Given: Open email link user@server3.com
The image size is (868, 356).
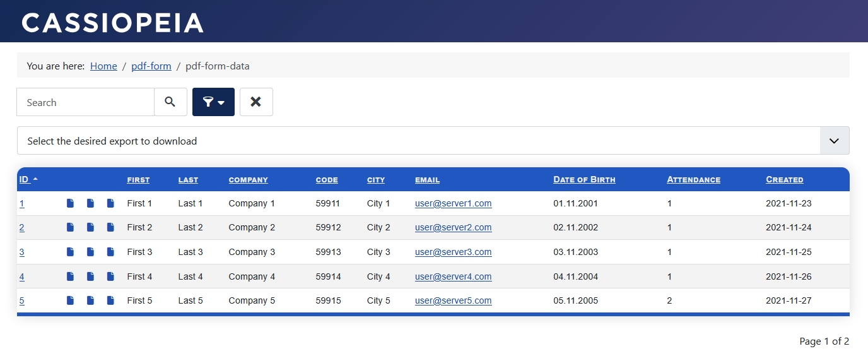Looking at the screenshot, I should (453, 252).
